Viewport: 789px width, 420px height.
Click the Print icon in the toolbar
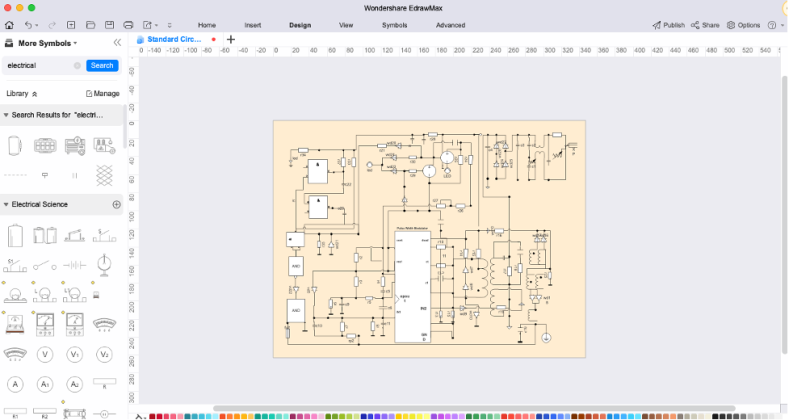coord(127,24)
